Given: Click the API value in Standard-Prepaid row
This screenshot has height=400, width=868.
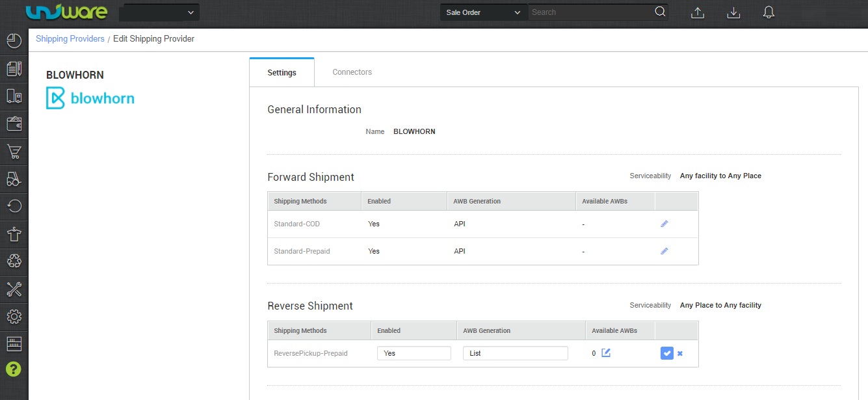Looking at the screenshot, I should click(x=460, y=251).
